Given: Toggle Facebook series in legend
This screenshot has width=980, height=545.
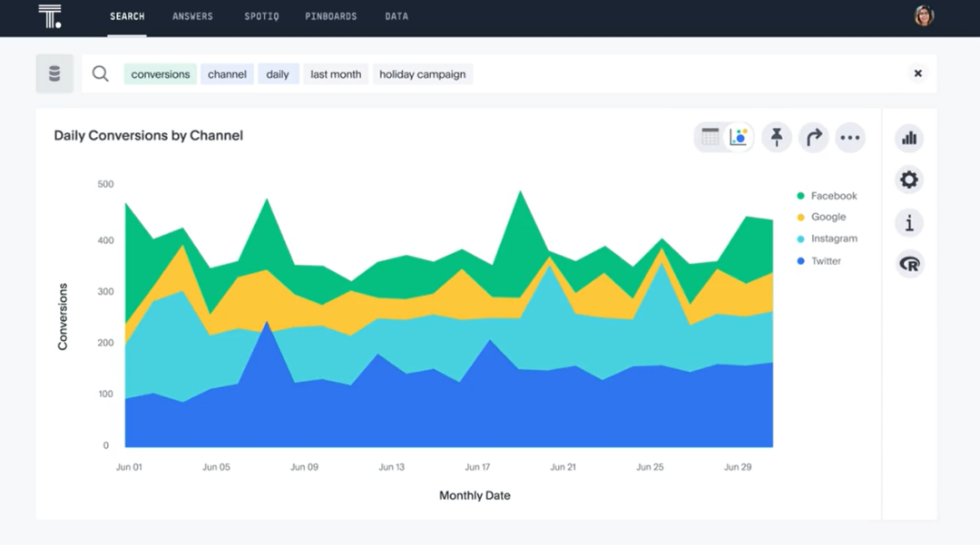Looking at the screenshot, I should tap(827, 195).
